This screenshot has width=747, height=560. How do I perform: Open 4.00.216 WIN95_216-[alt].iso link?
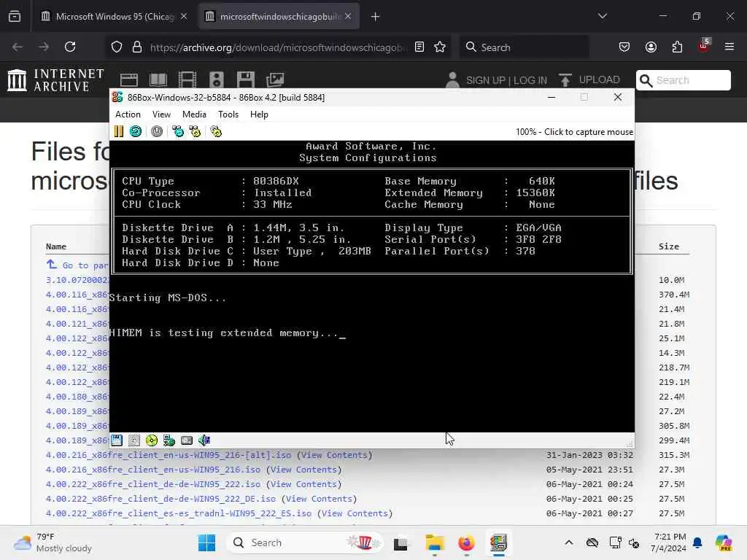click(169, 455)
